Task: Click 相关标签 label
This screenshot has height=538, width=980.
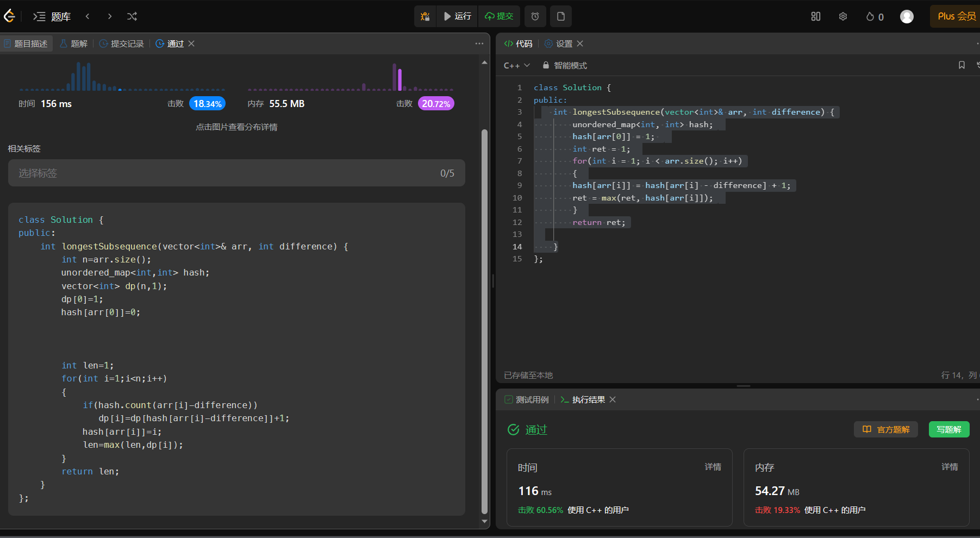Action: click(24, 148)
